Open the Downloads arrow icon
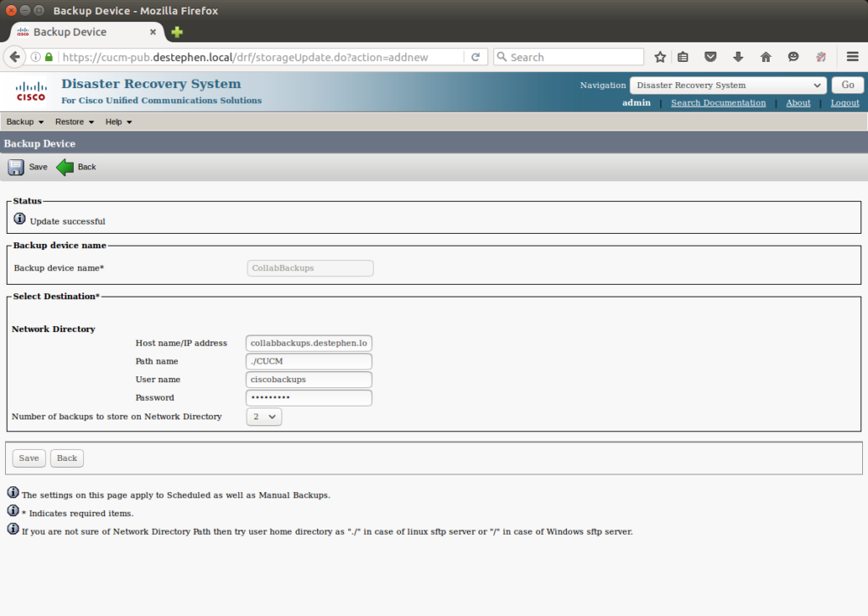 pyautogui.click(x=738, y=57)
